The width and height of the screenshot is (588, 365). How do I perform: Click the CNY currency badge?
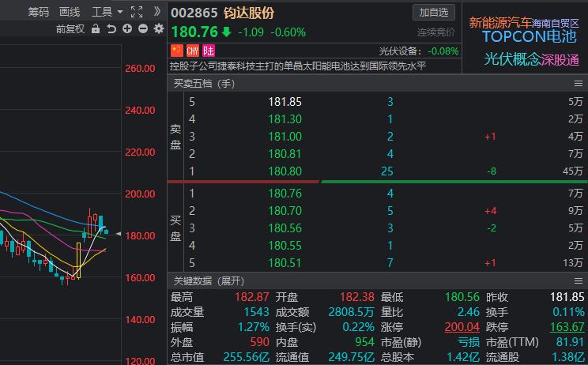192,51
